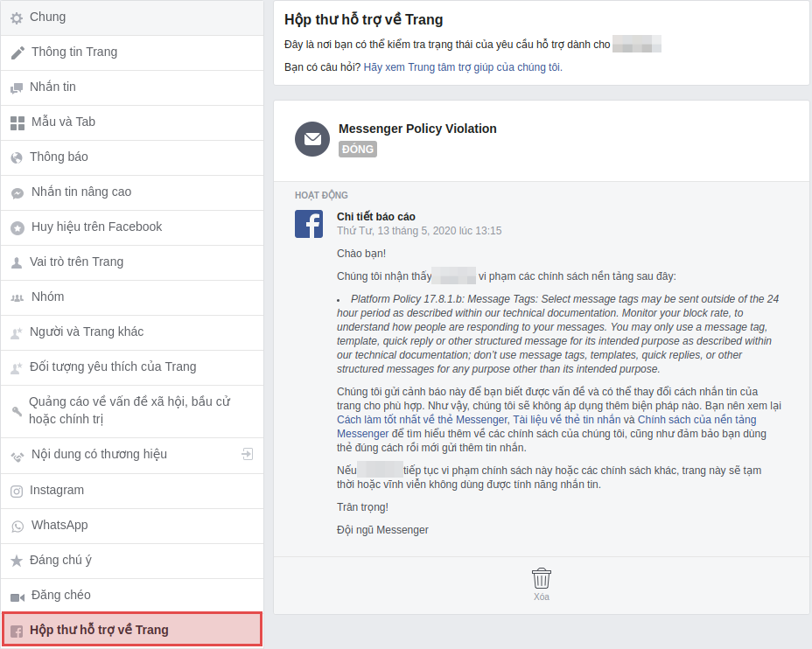This screenshot has height=649, width=812.
Task: Click the Platform Policy 17.8.1.b bullet text
Action: tap(557, 334)
